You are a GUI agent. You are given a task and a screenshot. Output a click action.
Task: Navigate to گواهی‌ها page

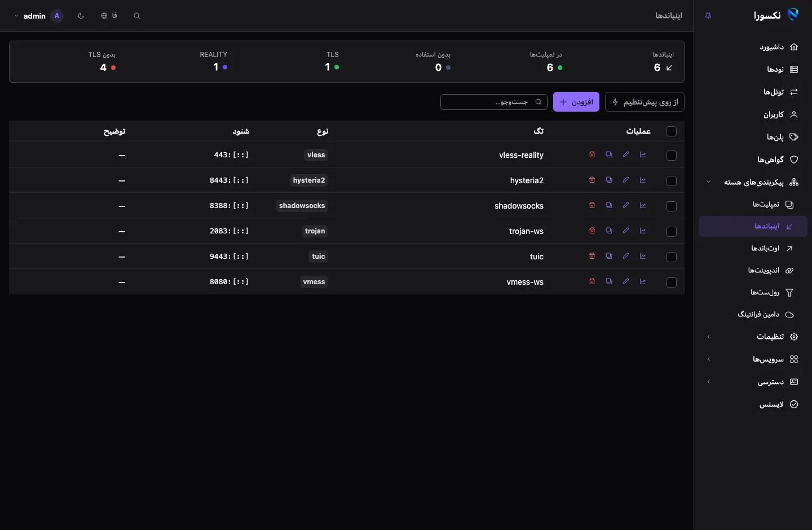click(753, 160)
